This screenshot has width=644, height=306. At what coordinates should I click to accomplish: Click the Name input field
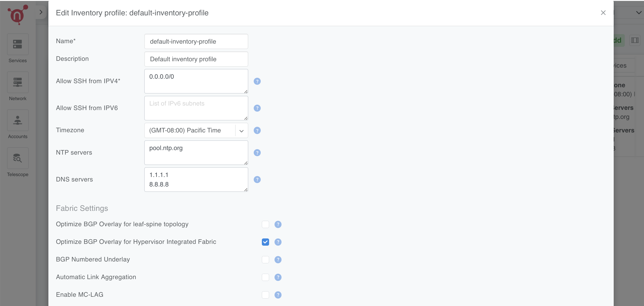point(196,41)
